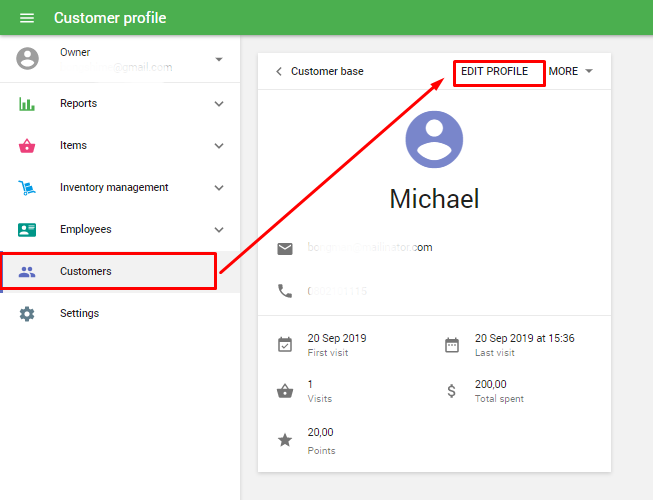Open Settings from the sidebar

(79, 314)
